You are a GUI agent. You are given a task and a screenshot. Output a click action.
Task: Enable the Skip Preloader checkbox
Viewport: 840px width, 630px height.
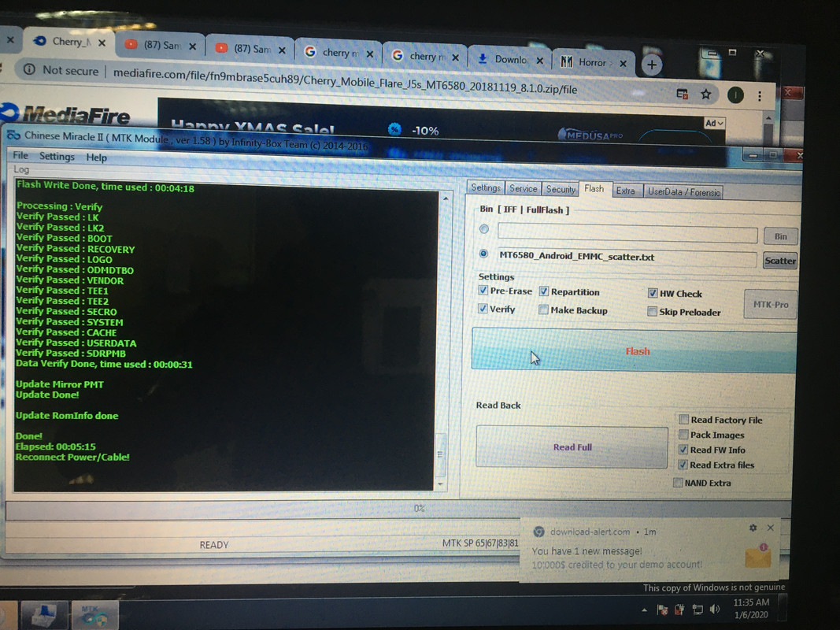point(652,311)
